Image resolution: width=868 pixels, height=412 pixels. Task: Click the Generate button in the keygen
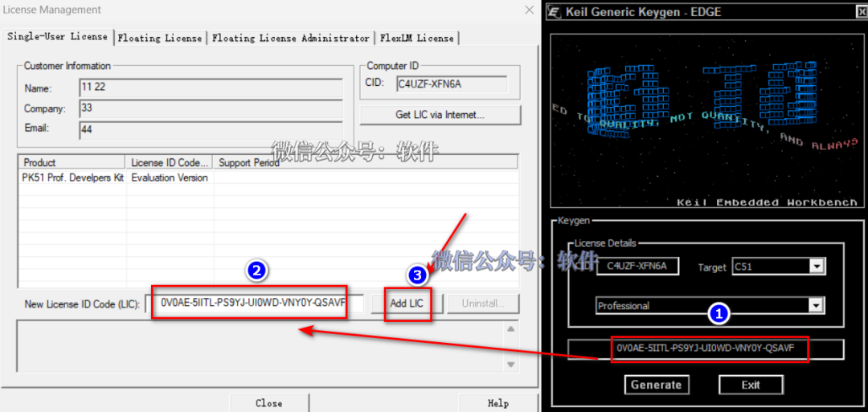[x=657, y=385]
